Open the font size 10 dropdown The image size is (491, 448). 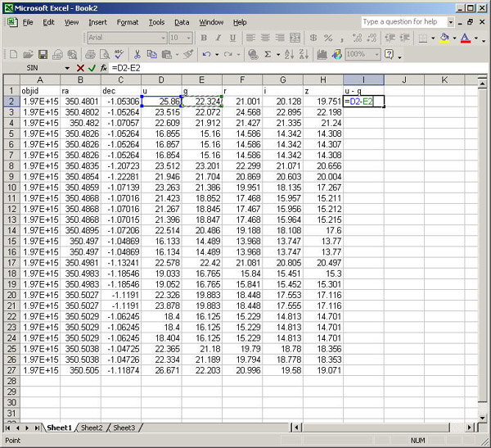[188, 38]
